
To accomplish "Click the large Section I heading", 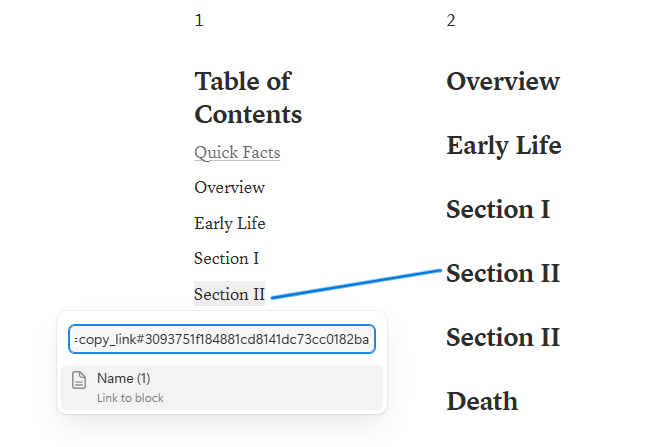I will [498, 209].
